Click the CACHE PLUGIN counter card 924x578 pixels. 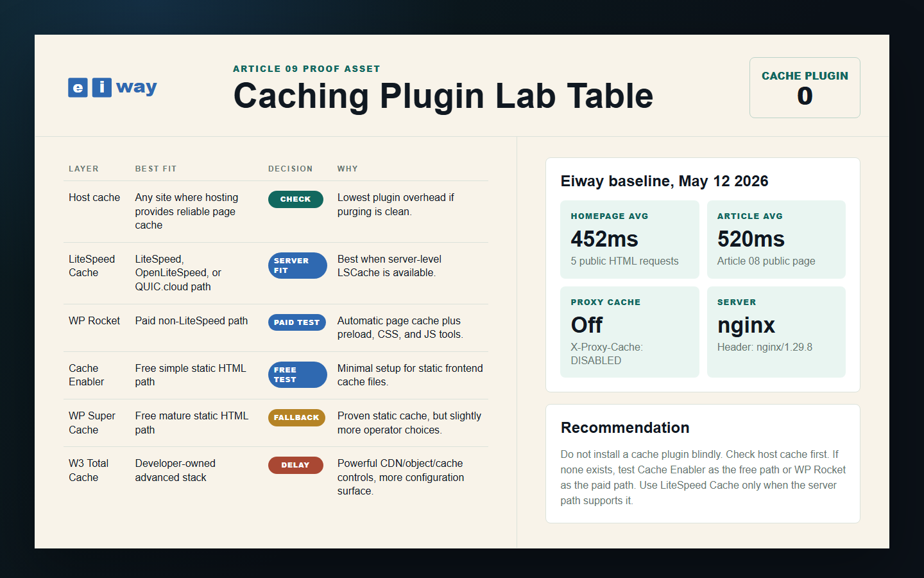pyautogui.click(x=805, y=88)
